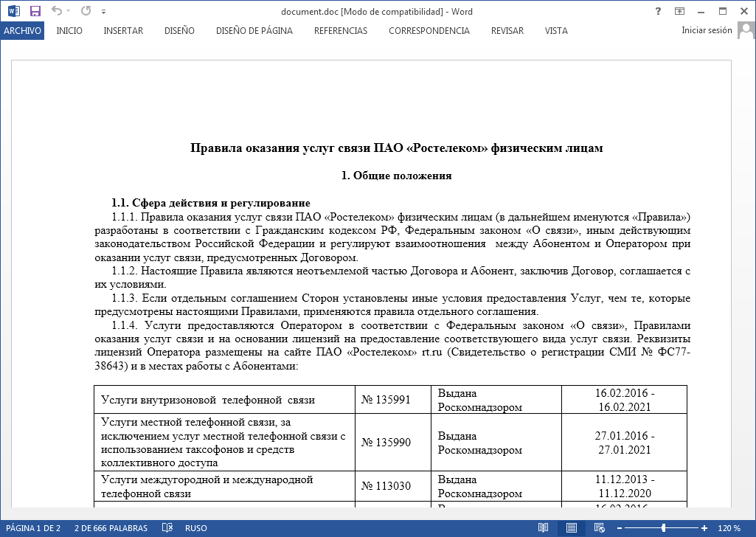Open the proofing errors icon in status bar
This screenshot has width=756, height=537.
168,528
